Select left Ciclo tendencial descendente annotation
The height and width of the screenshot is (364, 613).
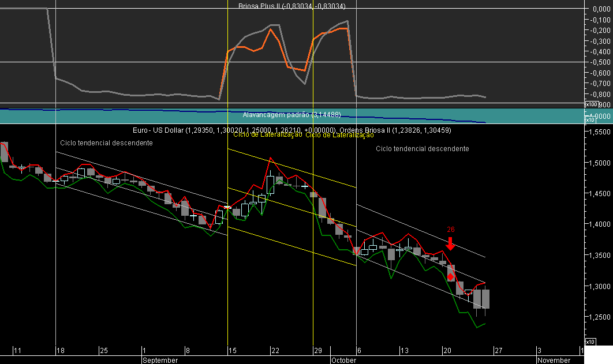click(x=106, y=143)
